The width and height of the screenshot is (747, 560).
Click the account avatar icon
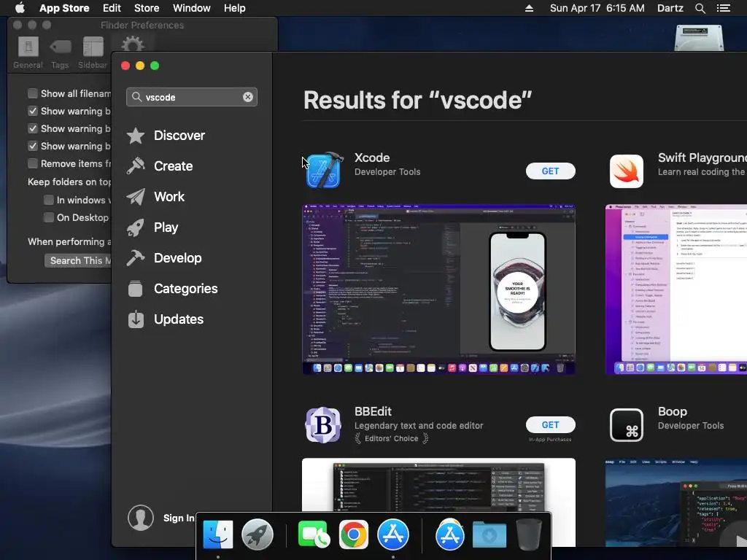[141, 518]
